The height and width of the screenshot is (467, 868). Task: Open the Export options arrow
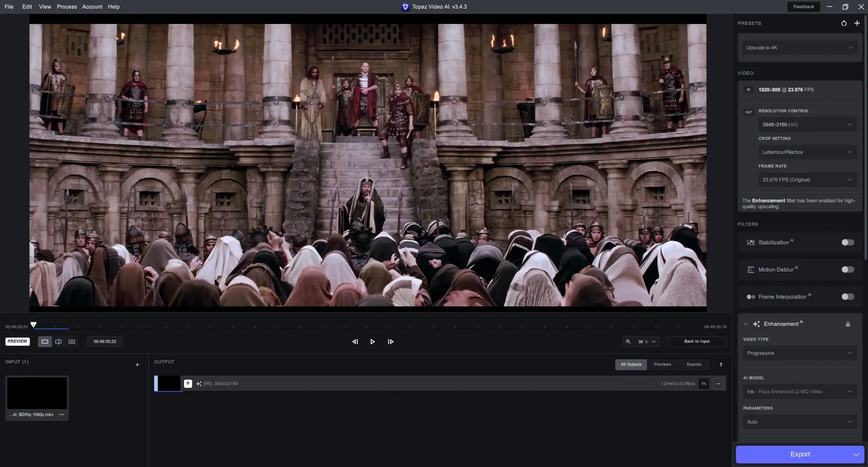[856, 454]
